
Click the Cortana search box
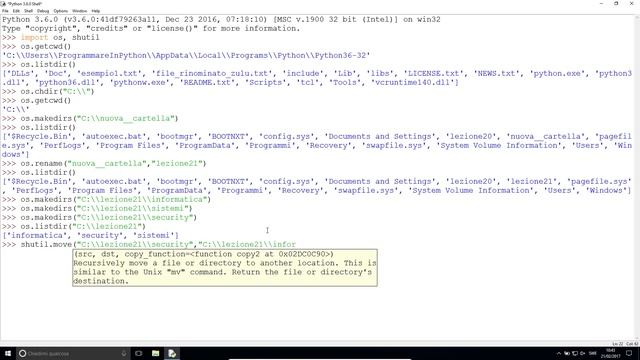(73, 353)
